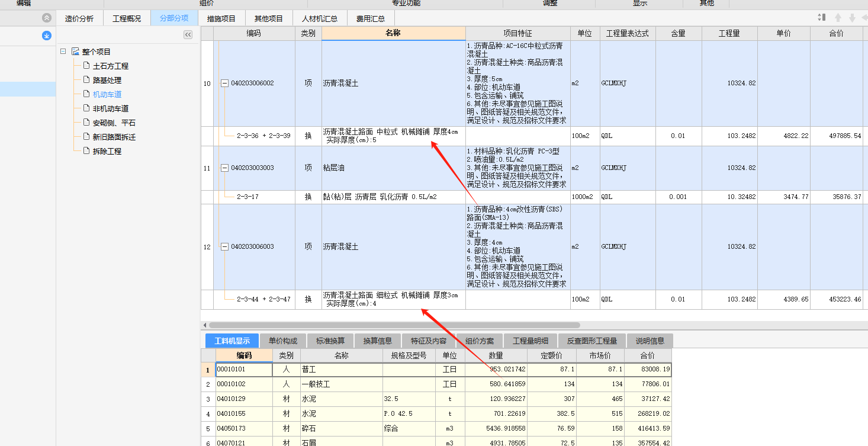Collapse the project tree panel with << button
Image resolution: width=868 pixels, height=446 pixels.
pyautogui.click(x=188, y=35)
